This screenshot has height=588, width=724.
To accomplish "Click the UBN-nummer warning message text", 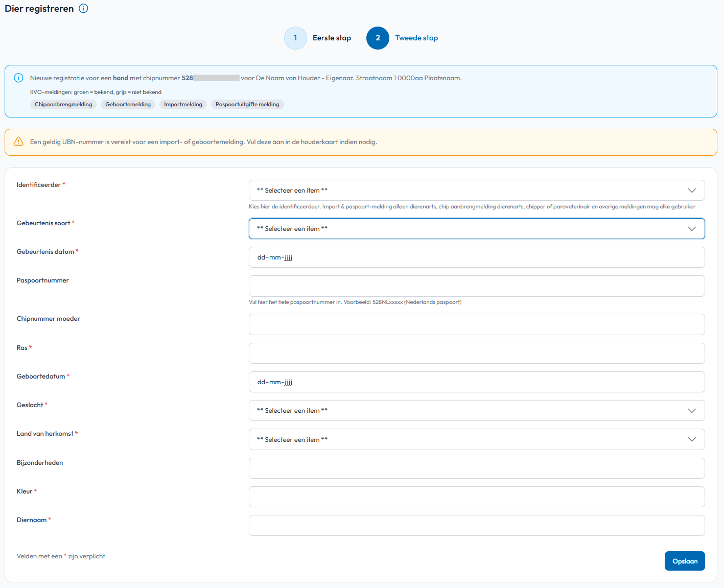I will pos(203,142).
